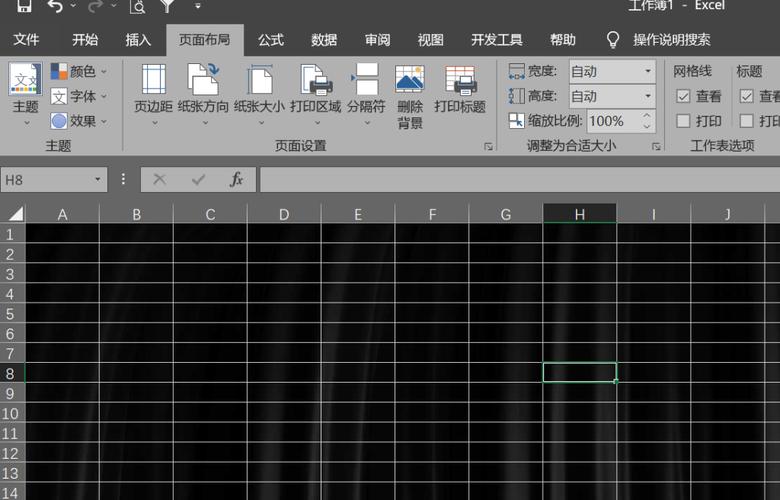Select column H header
Image resolution: width=780 pixels, height=500 pixels.
pyautogui.click(x=580, y=214)
